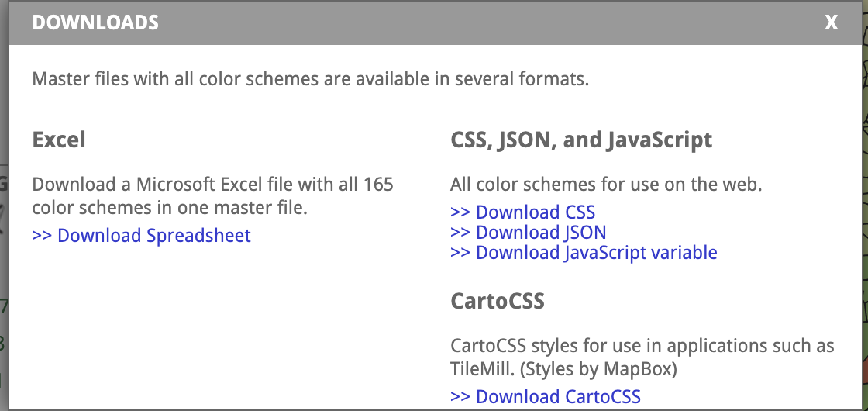
Task: Click the 'CartoCSS styles for use' description
Action: (642, 346)
